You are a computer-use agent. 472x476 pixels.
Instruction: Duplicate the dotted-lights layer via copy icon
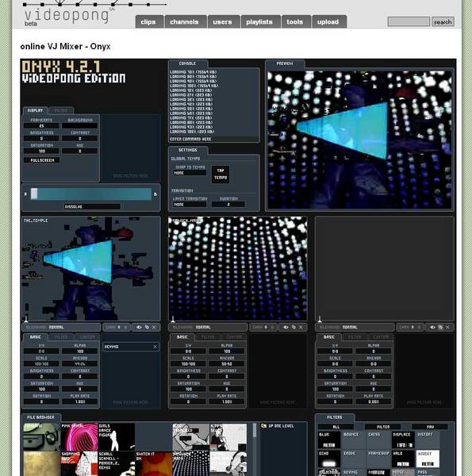(294, 327)
